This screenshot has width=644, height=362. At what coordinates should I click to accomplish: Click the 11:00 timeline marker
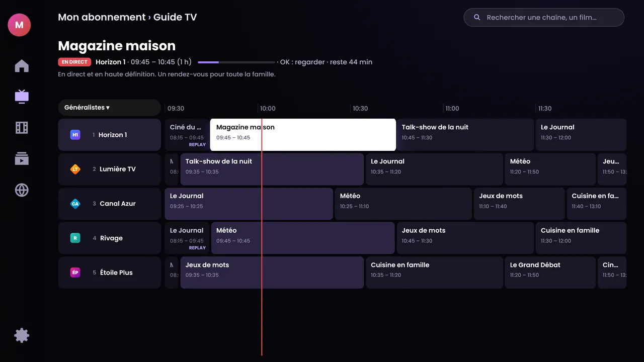(x=452, y=109)
